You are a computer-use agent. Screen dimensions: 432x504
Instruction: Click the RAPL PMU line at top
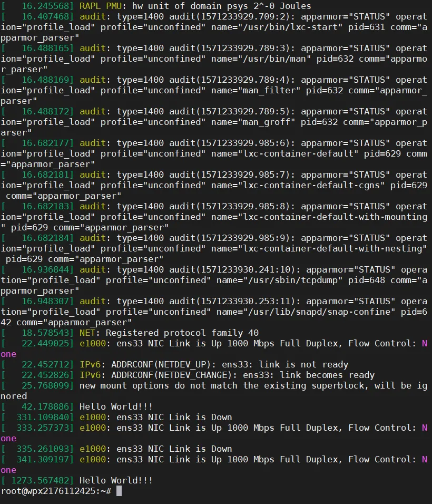[156, 6]
